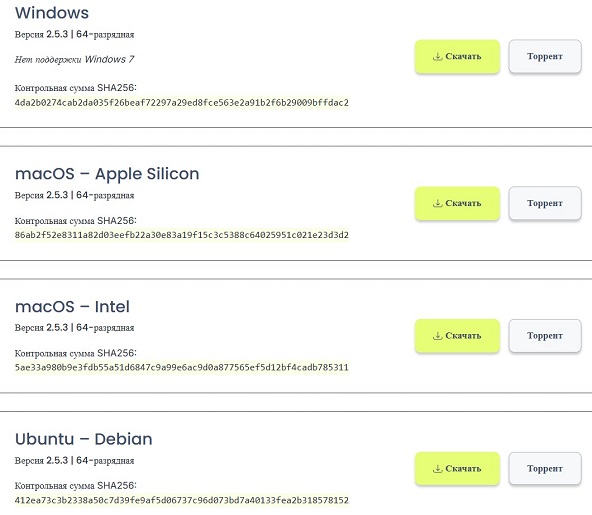Select the Apple Silicon SHA256 hash
The height and width of the screenshot is (515, 592).
coord(182,235)
